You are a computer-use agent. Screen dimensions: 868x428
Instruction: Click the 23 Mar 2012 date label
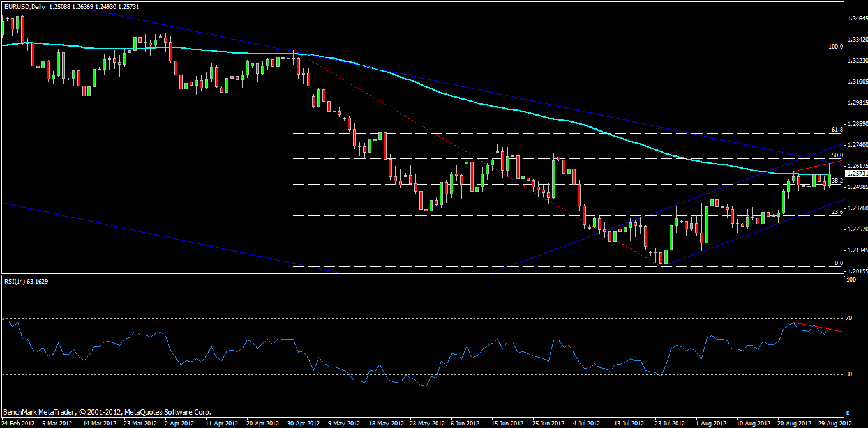tap(141, 423)
